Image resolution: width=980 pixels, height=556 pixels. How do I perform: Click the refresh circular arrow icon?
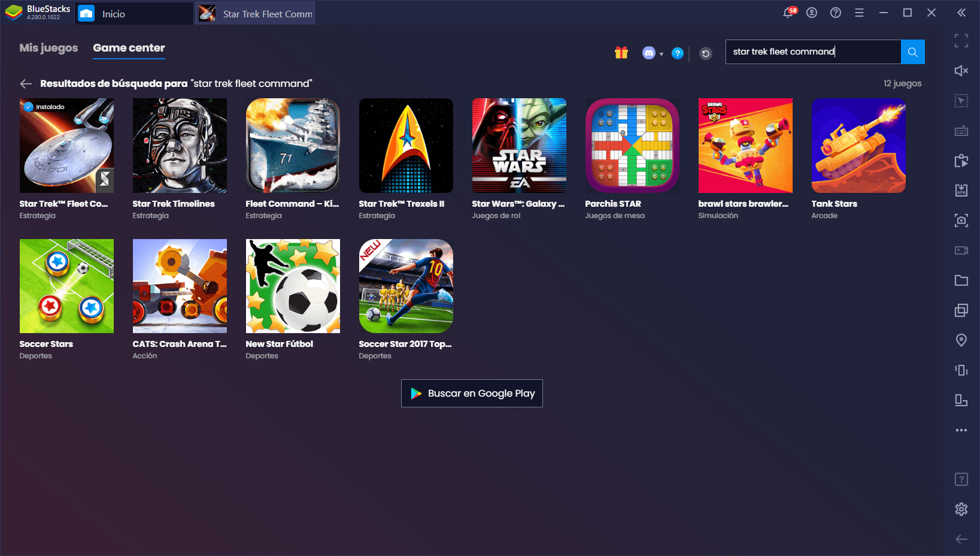pos(706,54)
